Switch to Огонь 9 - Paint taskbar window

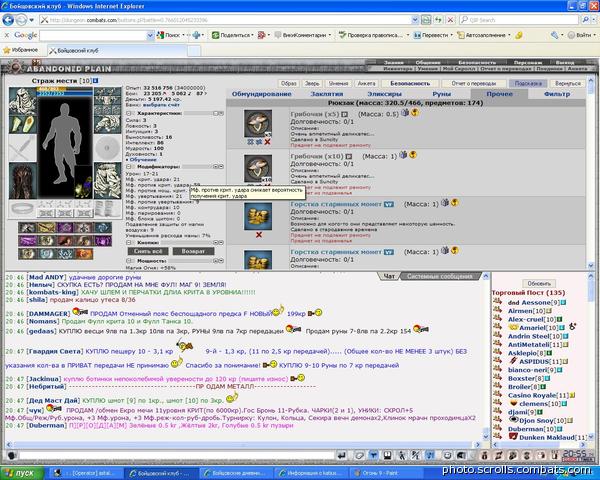click(x=386, y=473)
